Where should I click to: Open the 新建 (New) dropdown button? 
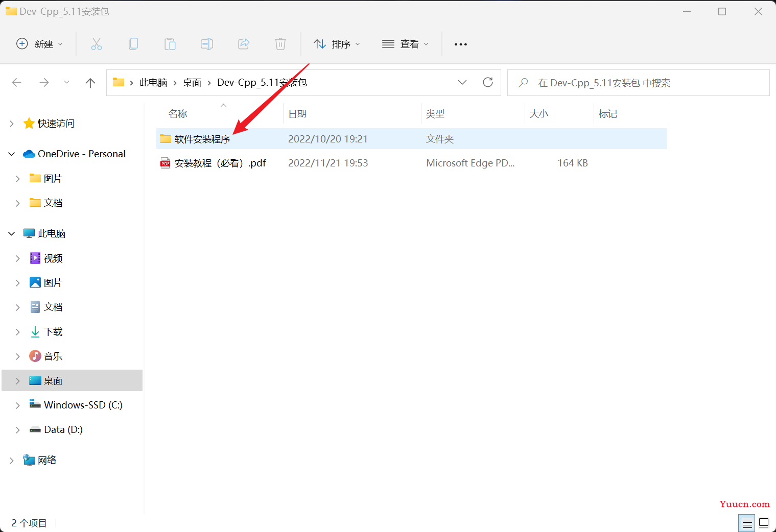coord(40,44)
